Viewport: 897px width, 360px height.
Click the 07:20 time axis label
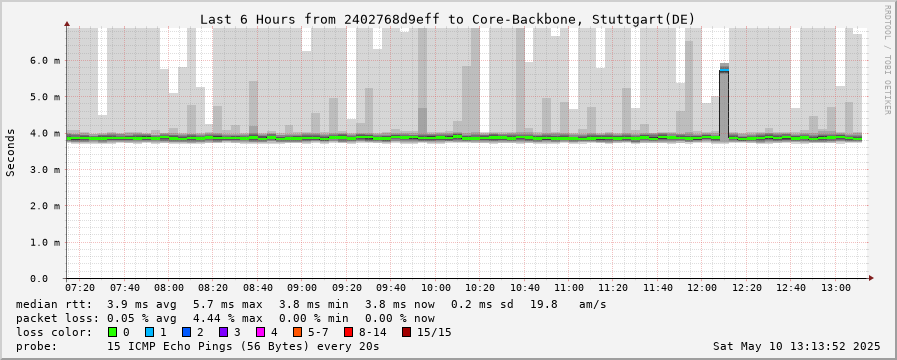(80, 287)
